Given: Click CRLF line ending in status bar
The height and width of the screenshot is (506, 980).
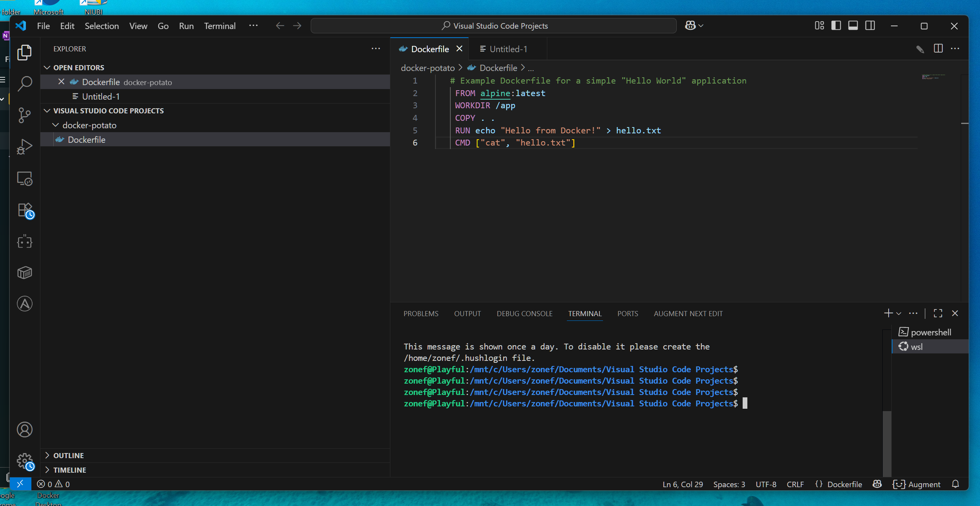Looking at the screenshot, I should pos(795,484).
